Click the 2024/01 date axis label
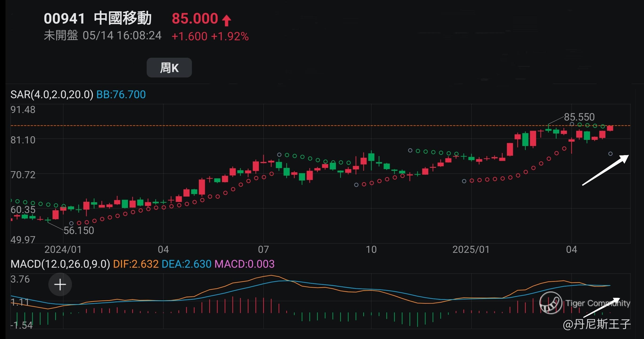Screen dimensions: 644x339 pyautogui.click(x=63, y=249)
